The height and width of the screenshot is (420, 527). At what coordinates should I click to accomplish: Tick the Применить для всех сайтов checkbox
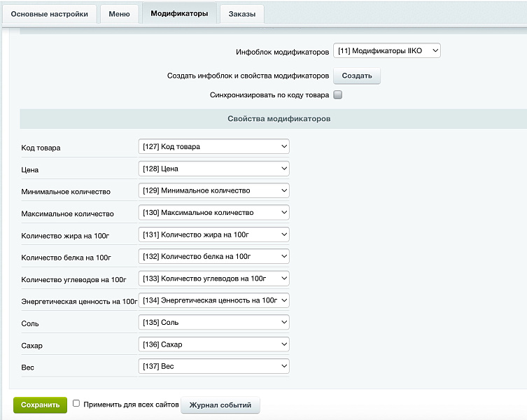(76, 404)
